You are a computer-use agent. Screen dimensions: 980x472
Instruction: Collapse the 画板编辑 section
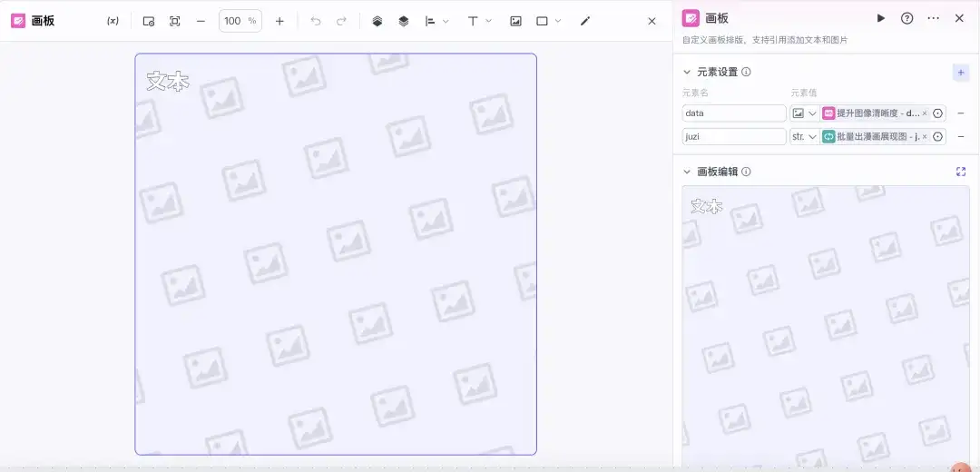coord(687,172)
